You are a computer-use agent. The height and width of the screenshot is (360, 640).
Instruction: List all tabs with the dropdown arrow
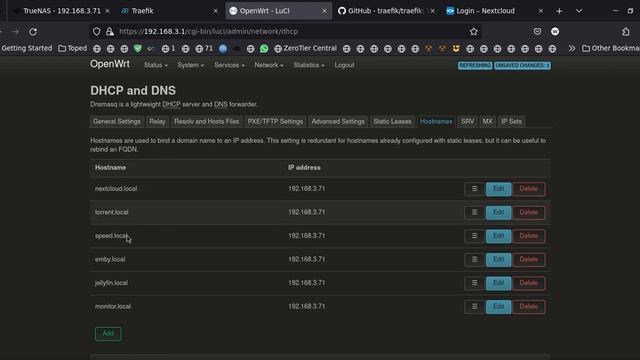coord(579,11)
